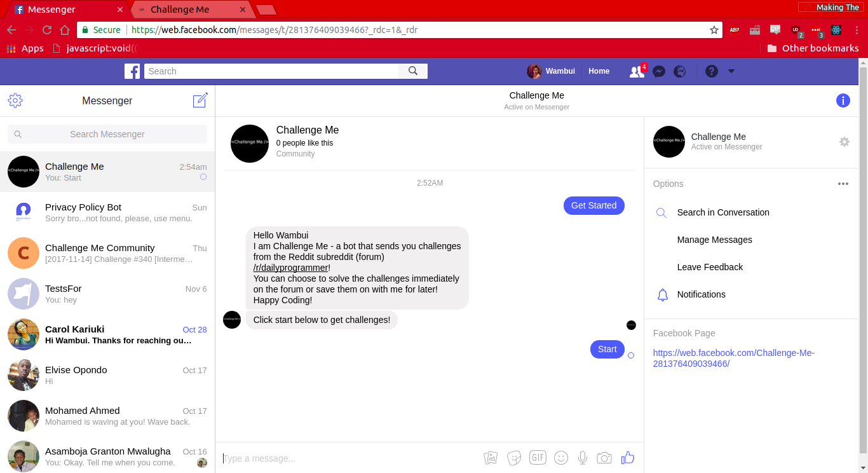Open Challenge Me conversation in list

tap(107, 172)
